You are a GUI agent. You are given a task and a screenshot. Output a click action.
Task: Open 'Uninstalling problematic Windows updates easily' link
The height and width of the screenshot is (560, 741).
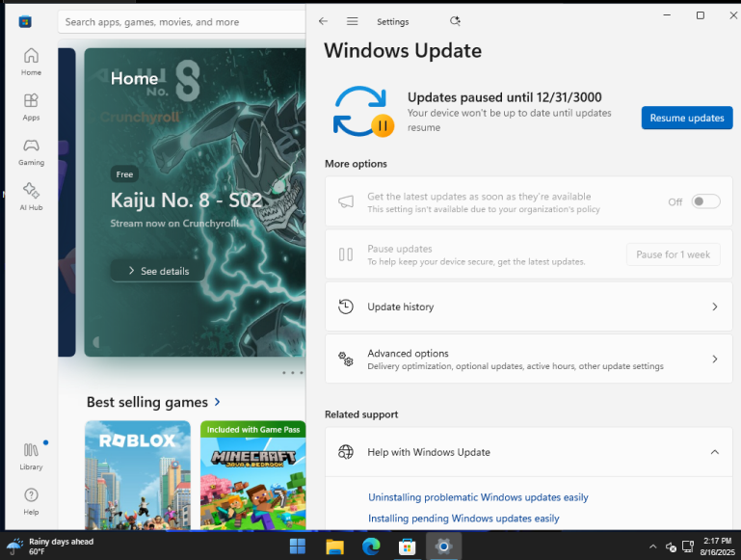(x=478, y=497)
